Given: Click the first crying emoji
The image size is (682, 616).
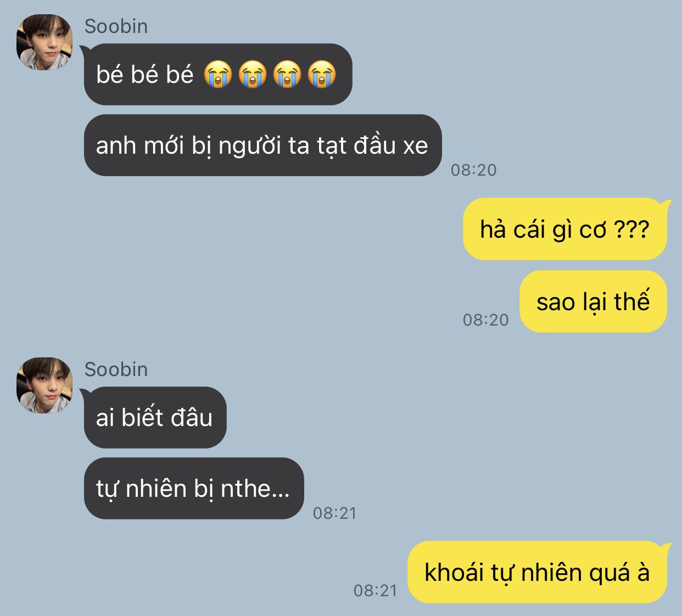Looking at the screenshot, I should (x=218, y=74).
